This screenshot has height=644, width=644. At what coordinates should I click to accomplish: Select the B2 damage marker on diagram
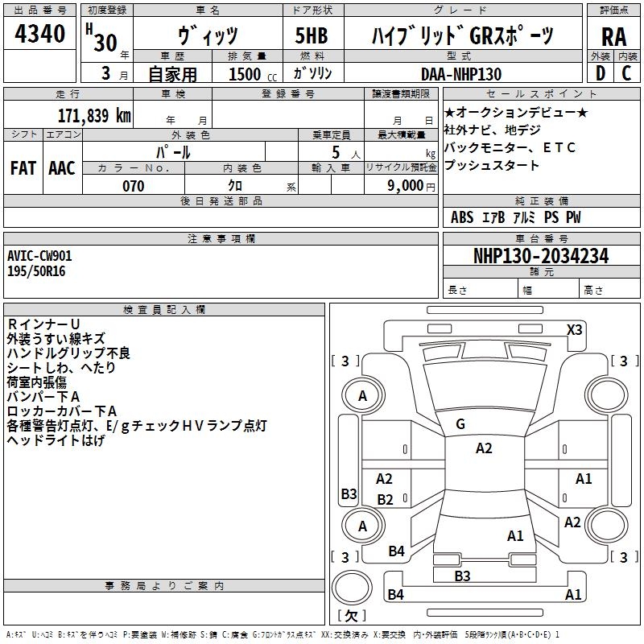(x=386, y=500)
